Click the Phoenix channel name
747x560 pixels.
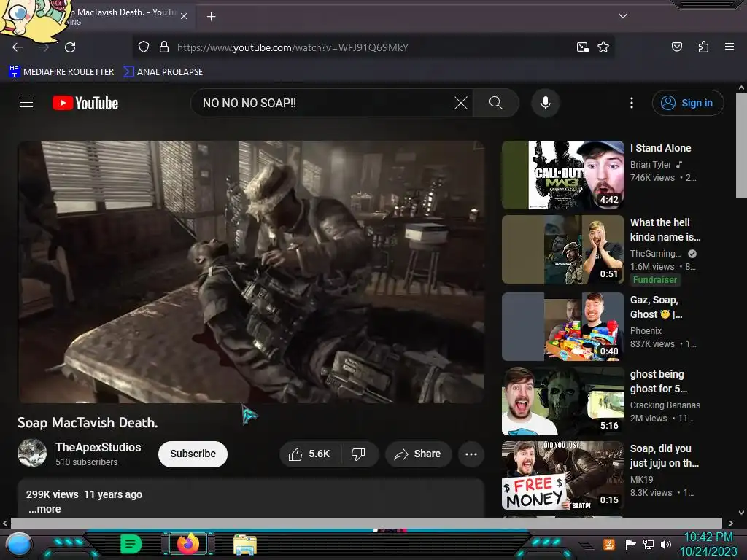point(646,331)
